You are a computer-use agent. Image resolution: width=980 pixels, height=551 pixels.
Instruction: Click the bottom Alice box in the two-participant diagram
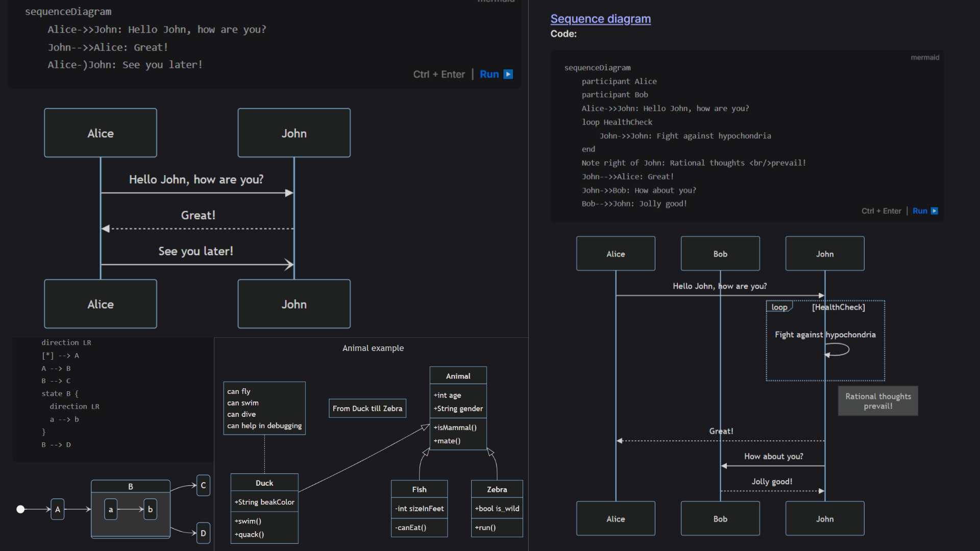tap(101, 304)
